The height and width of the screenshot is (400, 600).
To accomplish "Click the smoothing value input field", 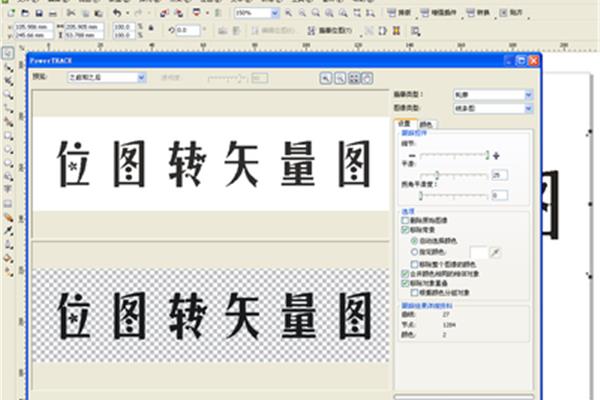I will 499,175.
